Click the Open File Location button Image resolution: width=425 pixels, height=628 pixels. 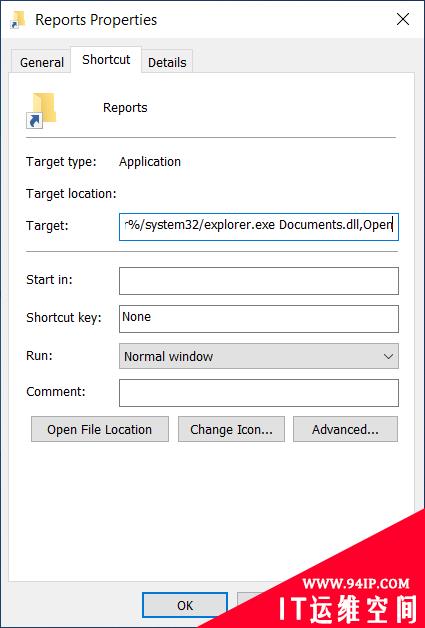click(x=100, y=429)
